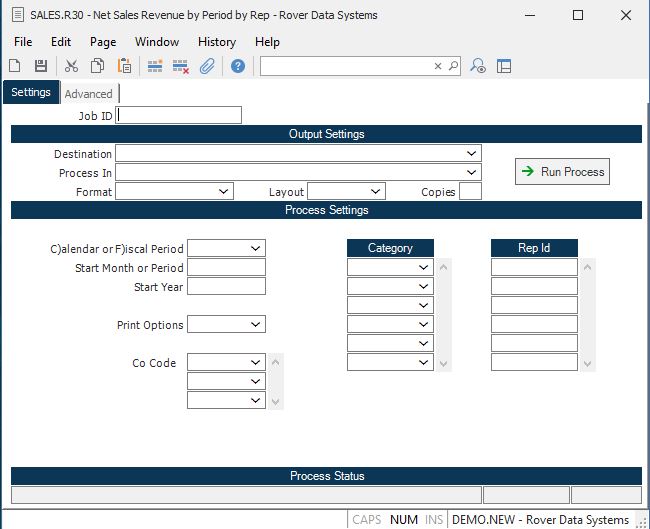Click the Paste clipboard icon
The width and height of the screenshot is (650, 529).
(125, 66)
